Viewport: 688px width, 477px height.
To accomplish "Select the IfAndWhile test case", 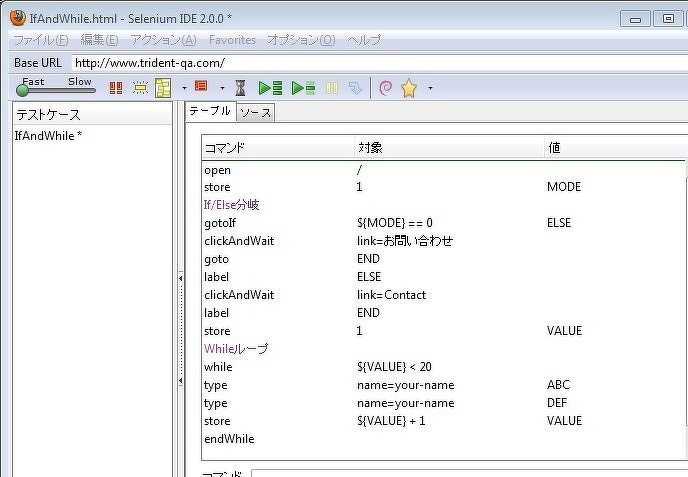I will pos(48,136).
